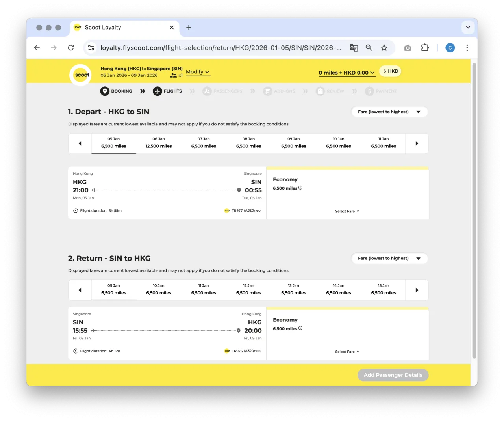This screenshot has width=504, height=421.
Task: Click the bookmark star in the address bar
Action: [x=384, y=48]
